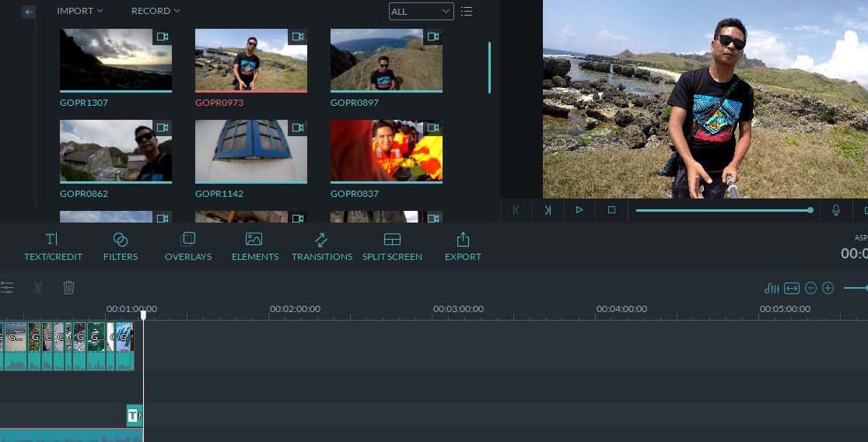Select the GOPR1142 video thumbnail
The height and width of the screenshot is (442, 868).
tap(250, 151)
